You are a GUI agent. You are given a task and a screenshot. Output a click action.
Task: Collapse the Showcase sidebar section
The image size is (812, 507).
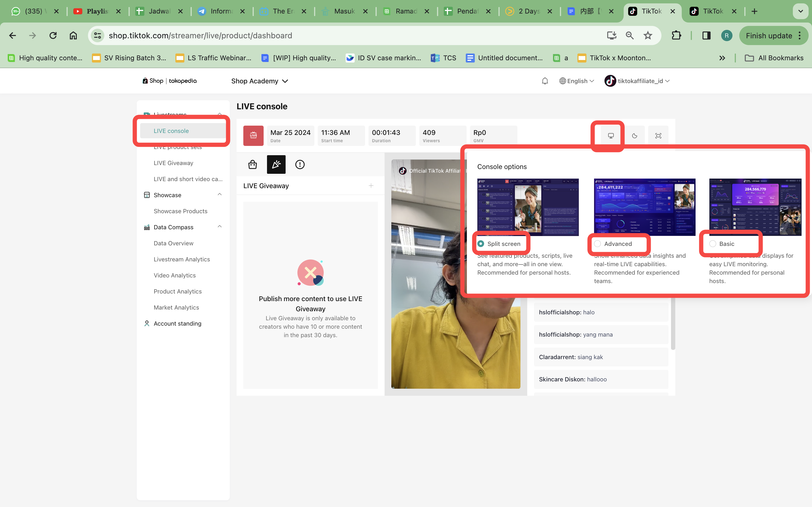coord(219,195)
